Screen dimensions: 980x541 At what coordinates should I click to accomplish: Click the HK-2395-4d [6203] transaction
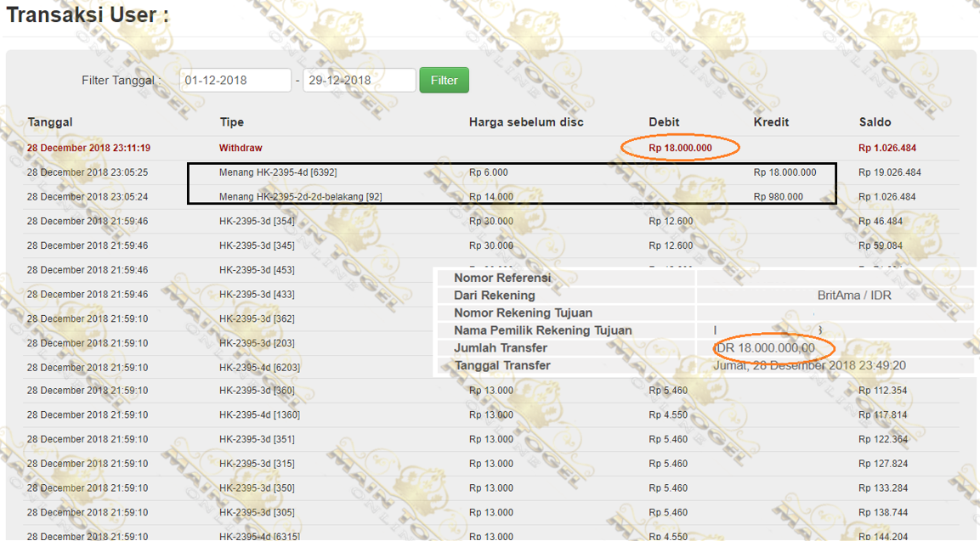tap(259, 368)
